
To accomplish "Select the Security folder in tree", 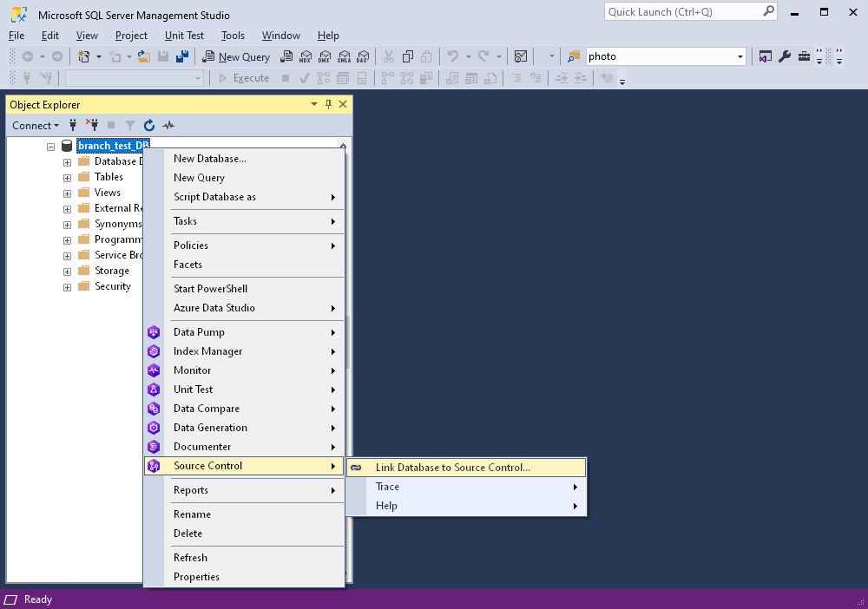I will click(113, 286).
